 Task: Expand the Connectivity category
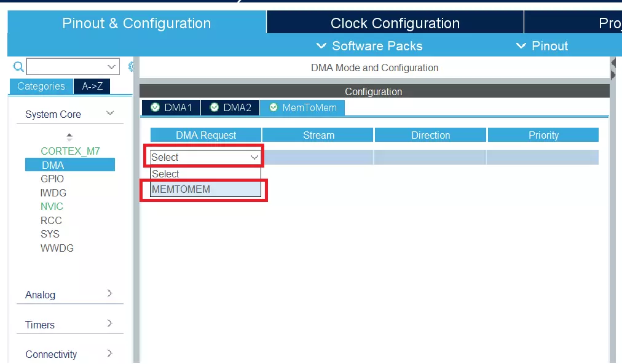pyautogui.click(x=69, y=354)
